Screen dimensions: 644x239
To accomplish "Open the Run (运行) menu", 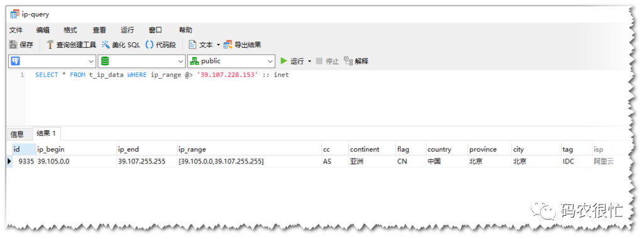I will point(127,30).
